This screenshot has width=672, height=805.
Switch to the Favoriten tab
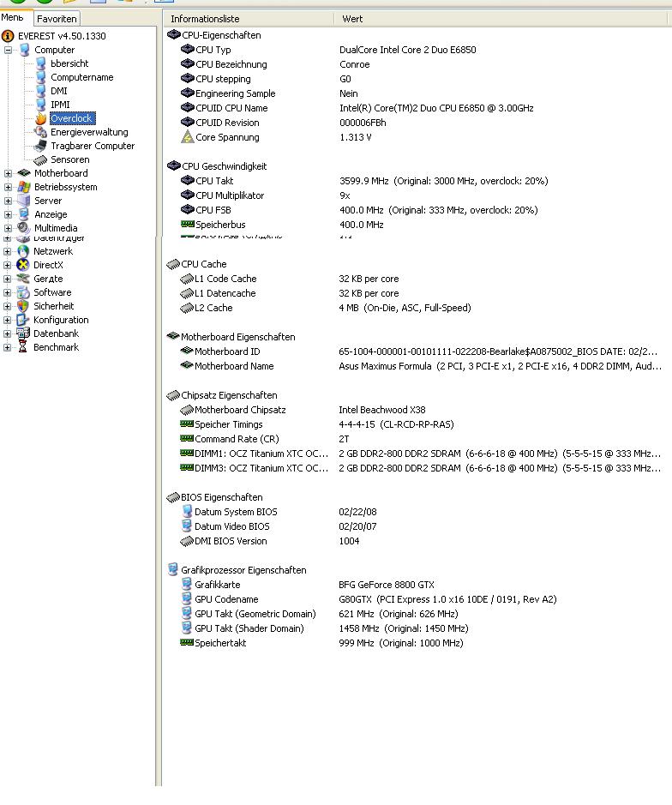click(x=57, y=19)
